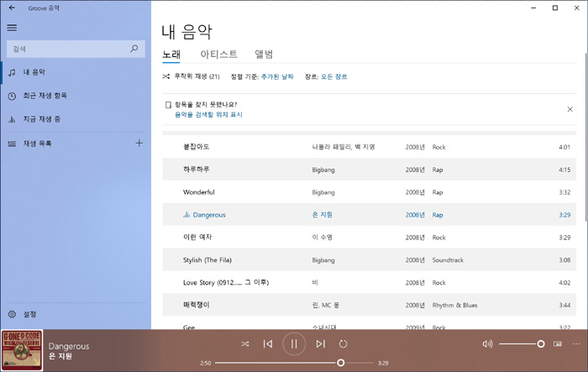Open more options ellipsis in player
This screenshot has height=372, width=588.
point(576,344)
